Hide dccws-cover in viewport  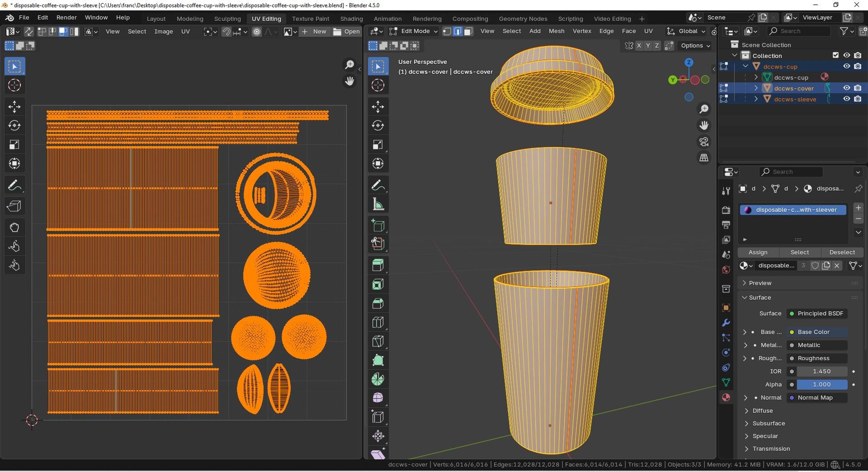847,88
